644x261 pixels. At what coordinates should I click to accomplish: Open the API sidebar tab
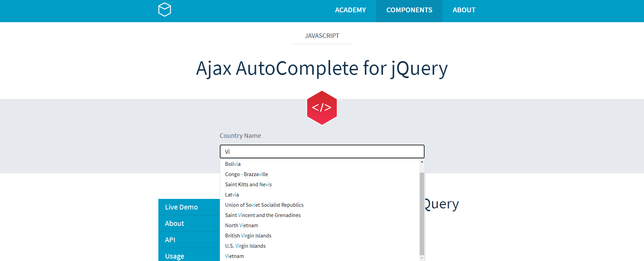click(x=189, y=240)
